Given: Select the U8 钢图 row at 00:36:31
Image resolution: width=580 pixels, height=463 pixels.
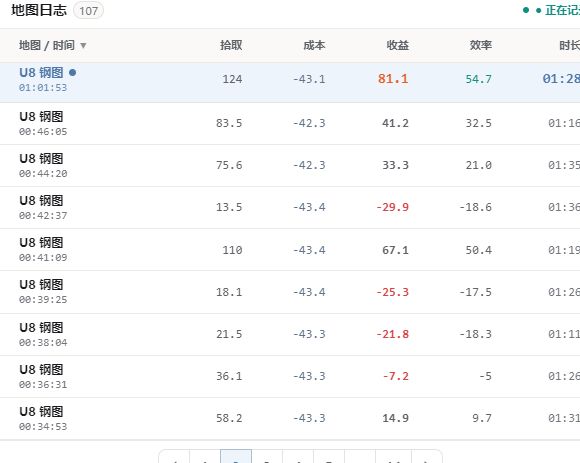Looking at the screenshot, I should coord(290,376).
